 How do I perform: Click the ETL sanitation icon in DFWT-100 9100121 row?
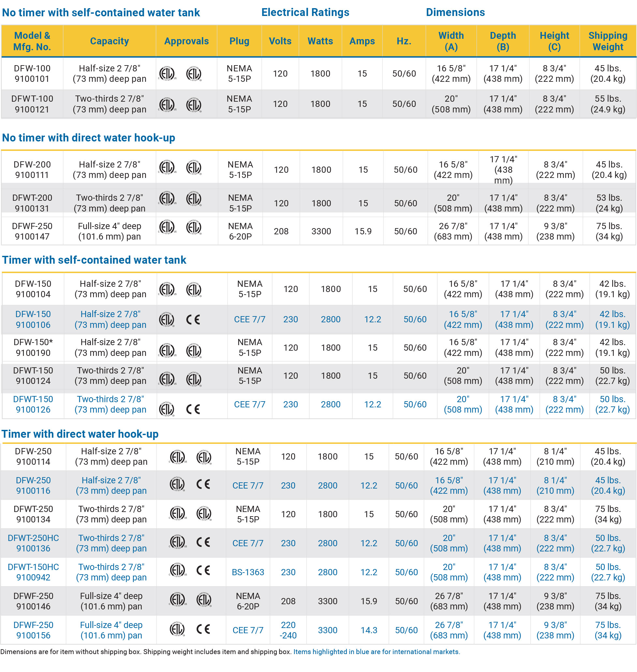(x=194, y=105)
